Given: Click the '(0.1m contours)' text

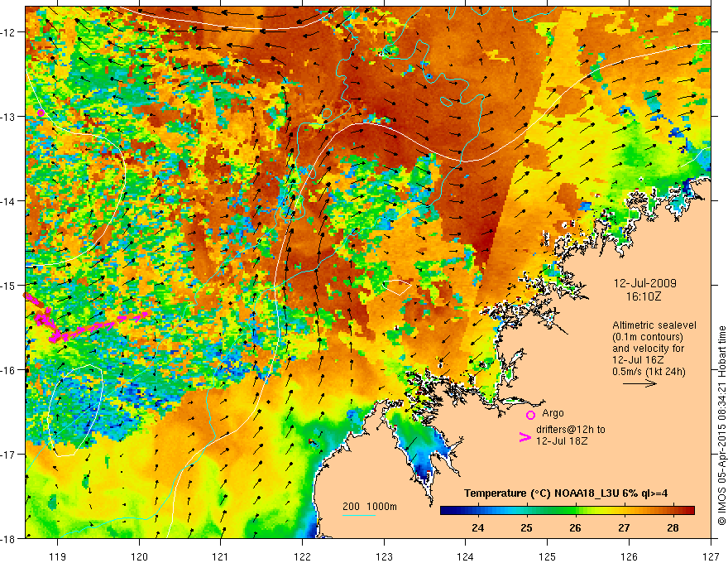Looking at the screenshot, I should pyautogui.click(x=648, y=337).
